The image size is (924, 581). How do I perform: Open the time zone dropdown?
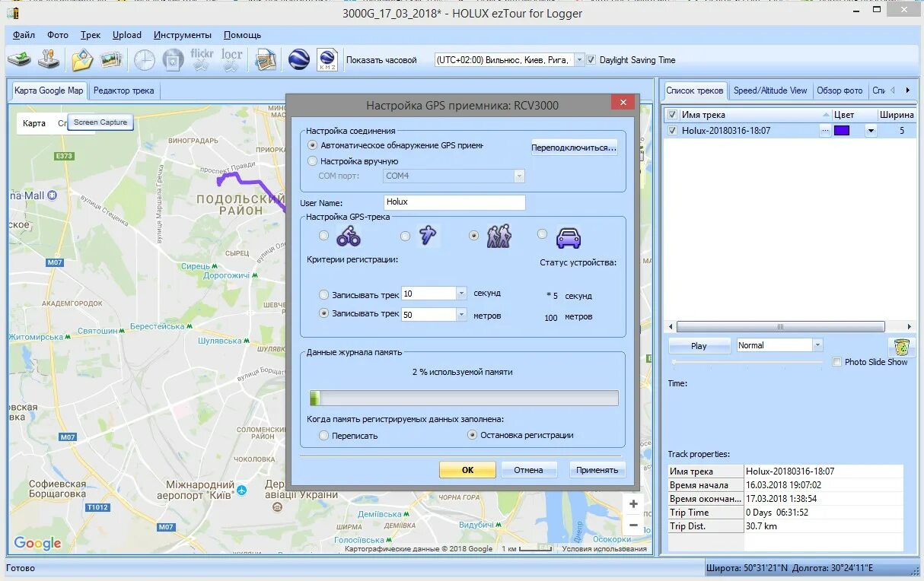click(579, 60)
